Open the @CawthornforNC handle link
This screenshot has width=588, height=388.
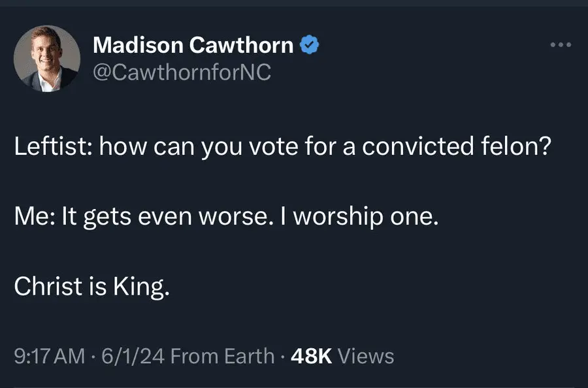click(182, 72)
